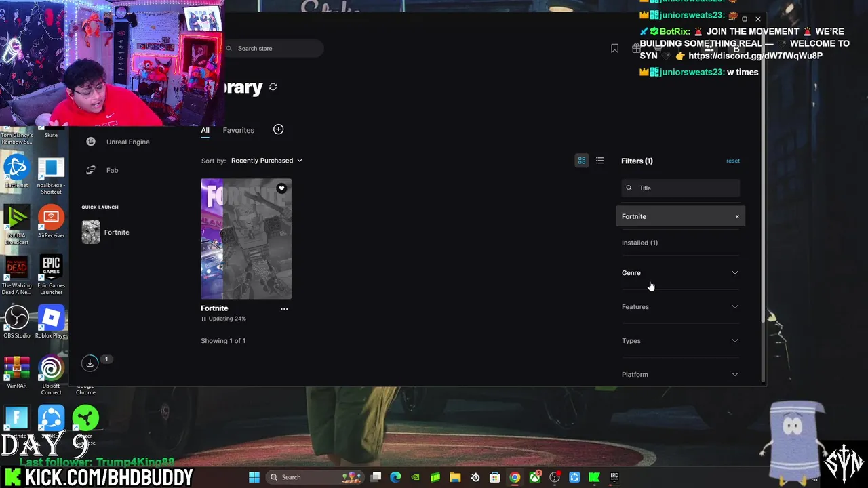Expand the Features filter section
Screen dimensions: 868x488
(680, 306)
